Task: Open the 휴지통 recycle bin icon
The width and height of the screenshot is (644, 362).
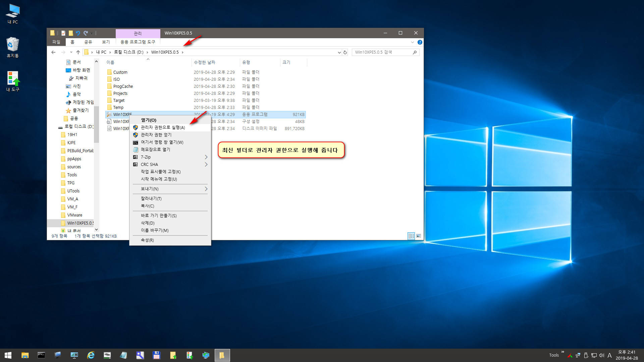Action: [x=13, y=48]
